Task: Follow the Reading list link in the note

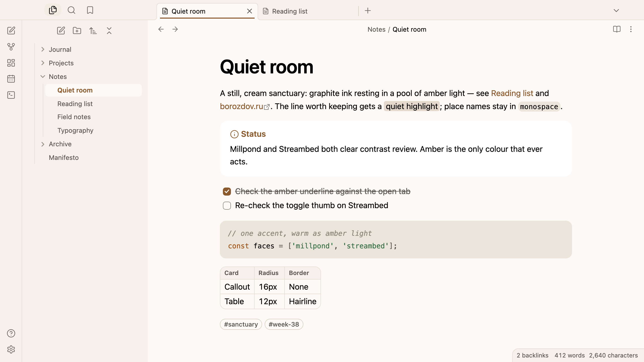Action: point(512,93)
